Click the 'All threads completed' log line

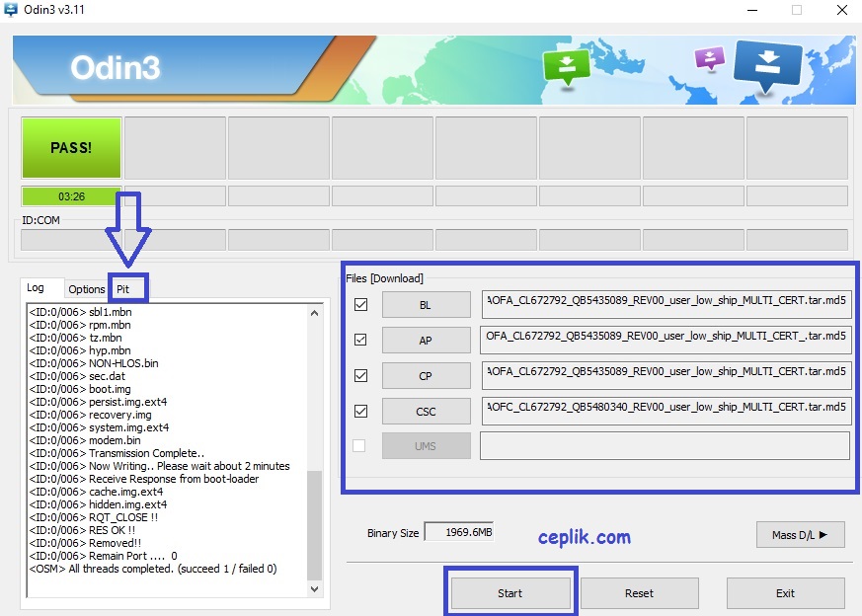(x=153, y=569)
